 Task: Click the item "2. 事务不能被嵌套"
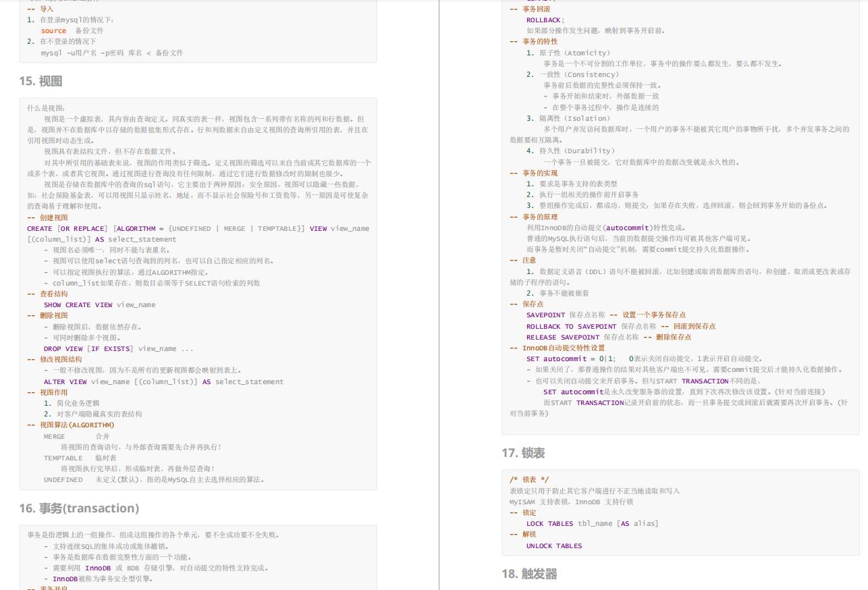click(x=558, y=293)
